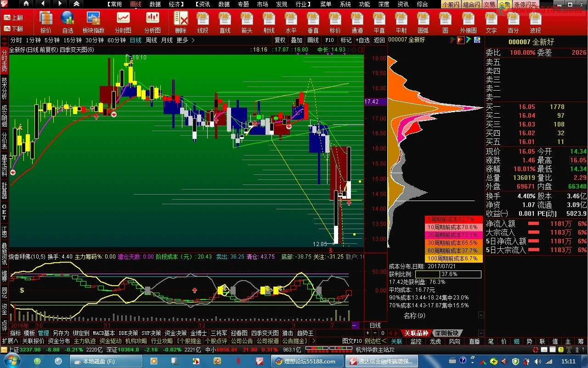Viewport: 588px width, 368px height.
Task: Select the 组合闪 tab at top right
Action: click(472, 4)
